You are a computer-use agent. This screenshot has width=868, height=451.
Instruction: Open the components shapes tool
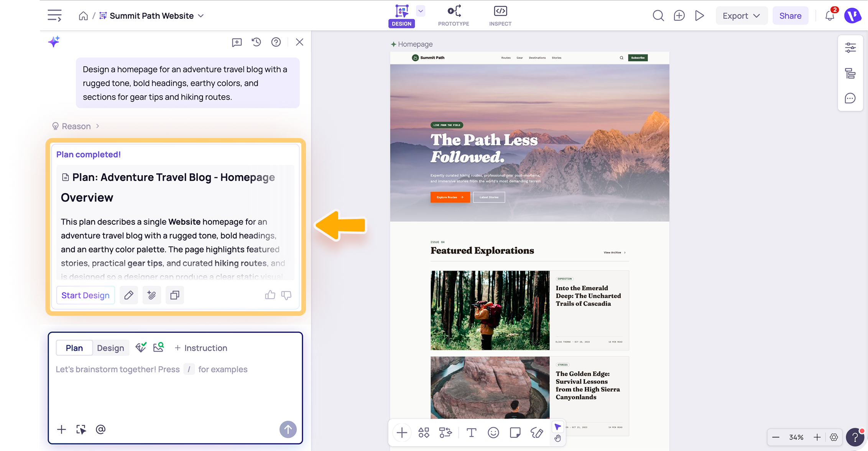tap(424, 433)
